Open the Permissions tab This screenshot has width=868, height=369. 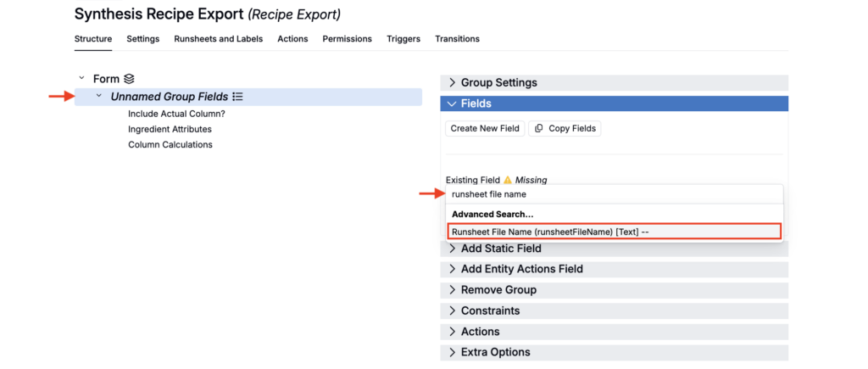pyautogui.click(x=347, y=39)
